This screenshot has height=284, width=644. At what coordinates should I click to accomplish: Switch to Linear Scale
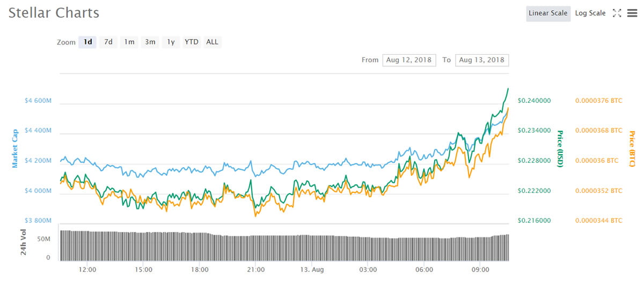(548, 13)
